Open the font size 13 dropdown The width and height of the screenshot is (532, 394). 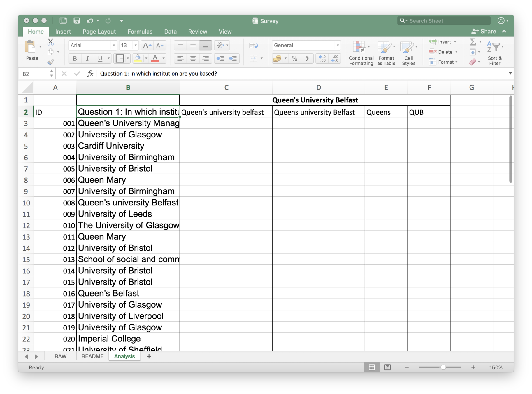(x=136, y=45)
